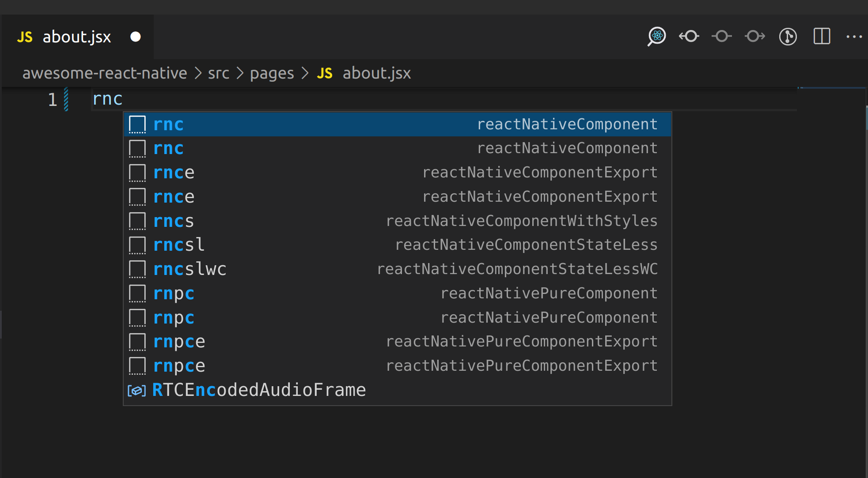Viewport: 868px width, 478px height.
Task: Select first rnpc reactNativePureComponent suggestion
Action: click(x=398, y=294)
